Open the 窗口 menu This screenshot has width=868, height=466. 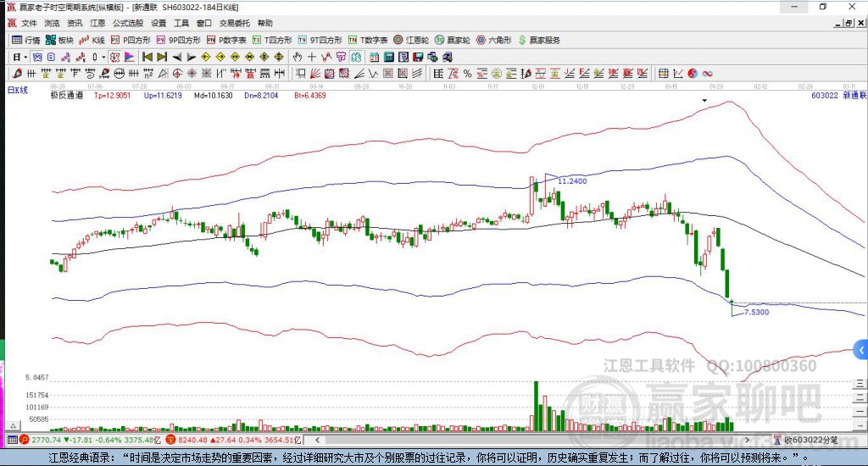click(204, 23)
